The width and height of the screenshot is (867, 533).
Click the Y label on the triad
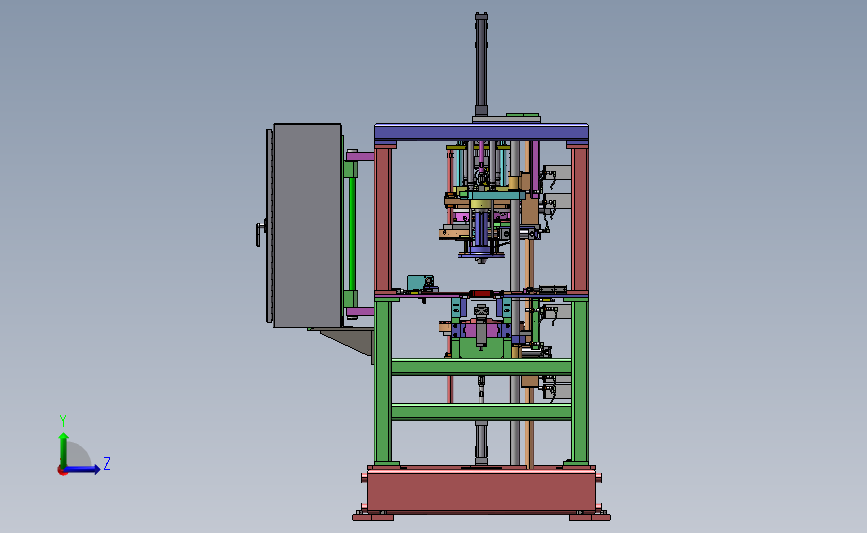(x=63, y=421)
